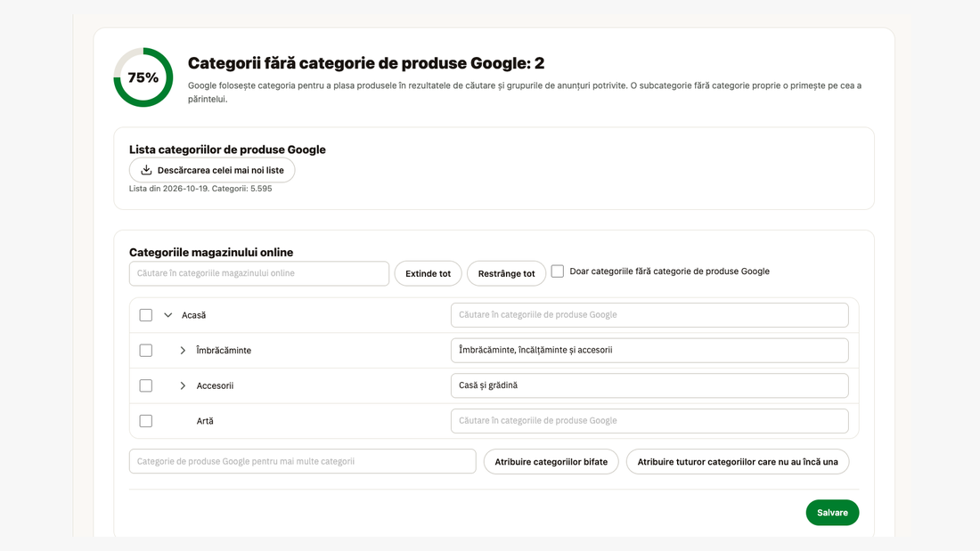Click Atribuire categoriilor bifate button

tap(551, 462)
